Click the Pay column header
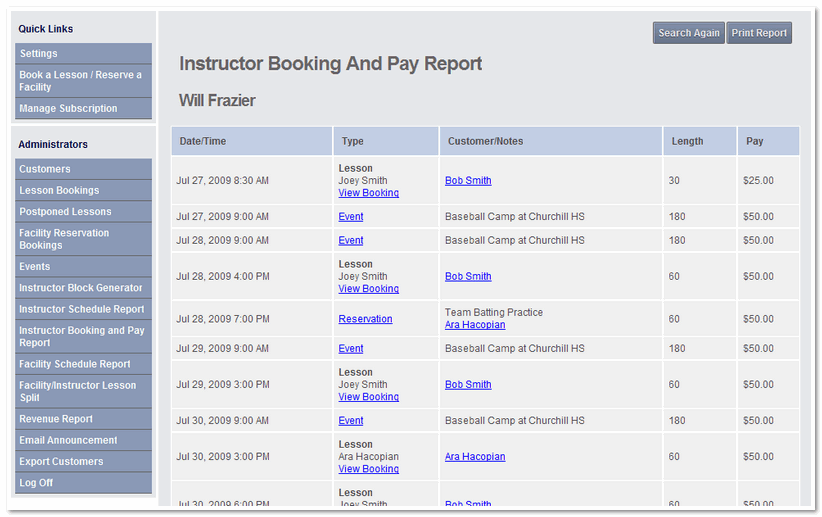This screenshot has width=822, height=517. coord(755,141)
